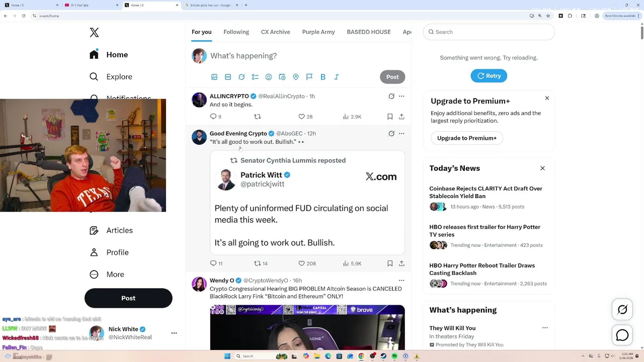Image resolution: width=644 pixels, height=362 pixels.
Task: Open the X logo home link
Action: 94,33
